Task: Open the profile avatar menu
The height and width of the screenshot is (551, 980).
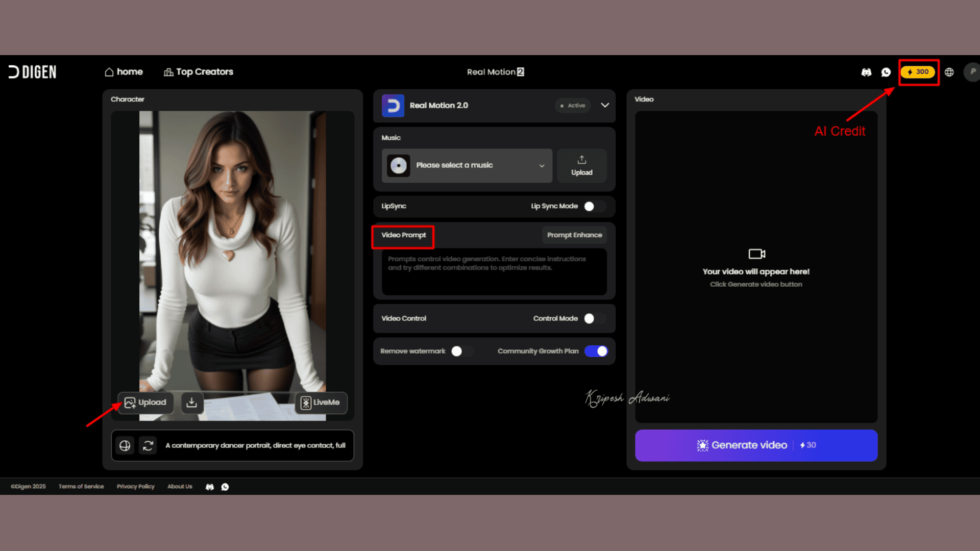Action: pyautogui.click(x=972, y=72)
